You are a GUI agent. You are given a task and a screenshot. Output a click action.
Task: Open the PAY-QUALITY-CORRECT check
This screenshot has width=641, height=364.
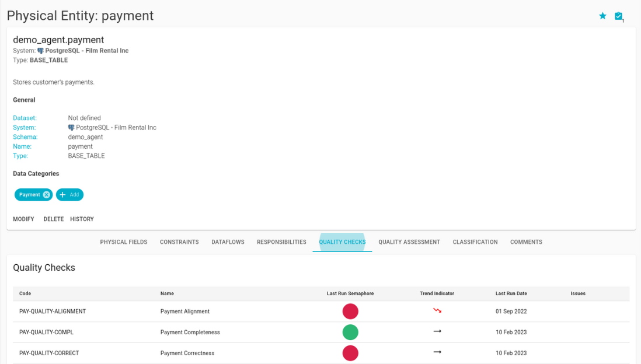pyautogui.click(x=49, y=353)
